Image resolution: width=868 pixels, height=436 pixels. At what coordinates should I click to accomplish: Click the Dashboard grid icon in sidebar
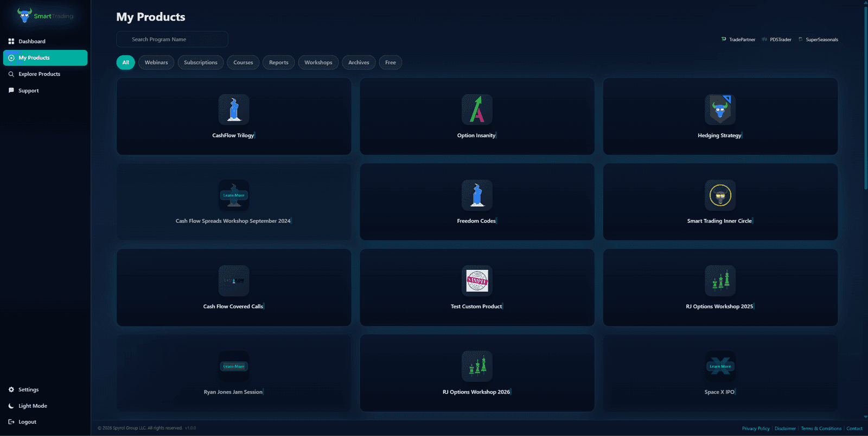click(x=11, y=41)
